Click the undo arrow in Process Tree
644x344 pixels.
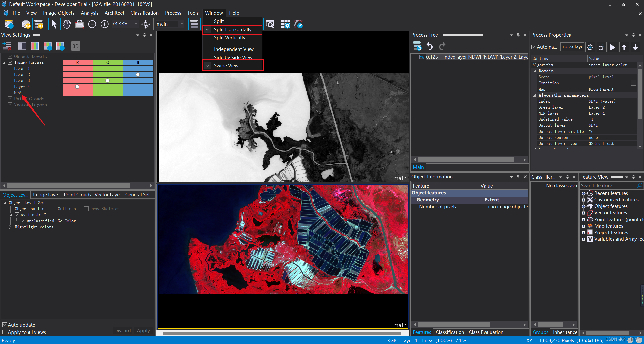coord(430,46)
